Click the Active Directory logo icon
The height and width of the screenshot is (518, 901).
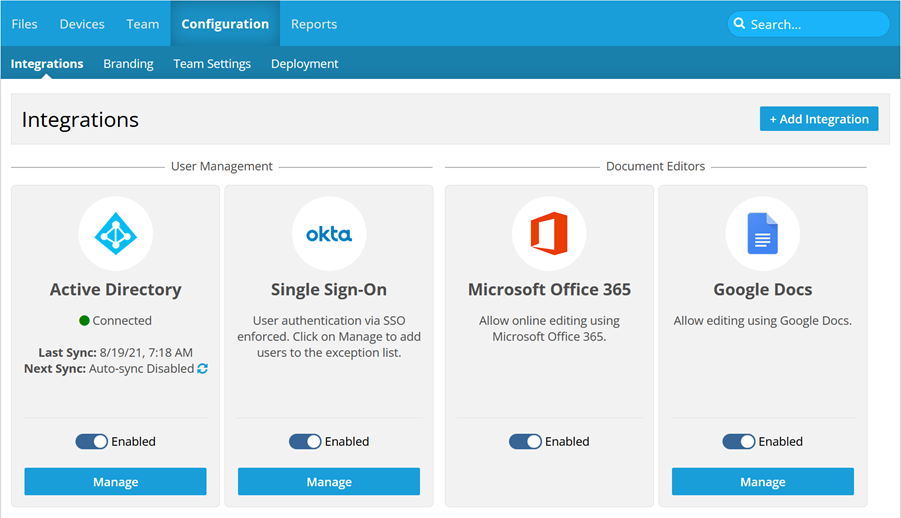(115, 234)
